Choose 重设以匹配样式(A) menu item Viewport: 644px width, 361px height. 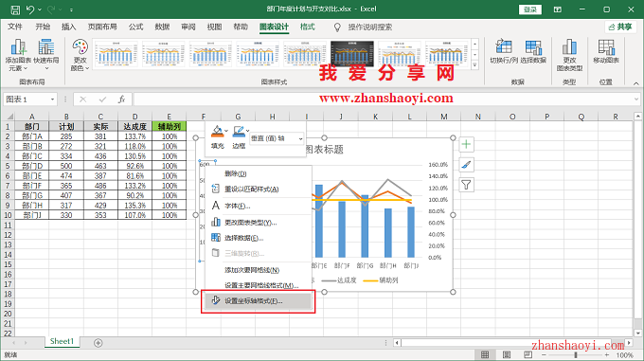[258, 190]
